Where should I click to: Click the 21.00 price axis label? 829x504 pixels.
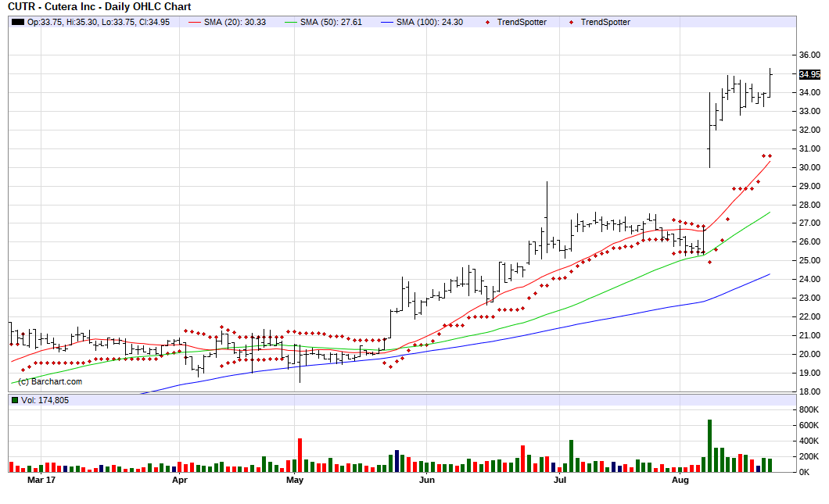click(809, 335)
